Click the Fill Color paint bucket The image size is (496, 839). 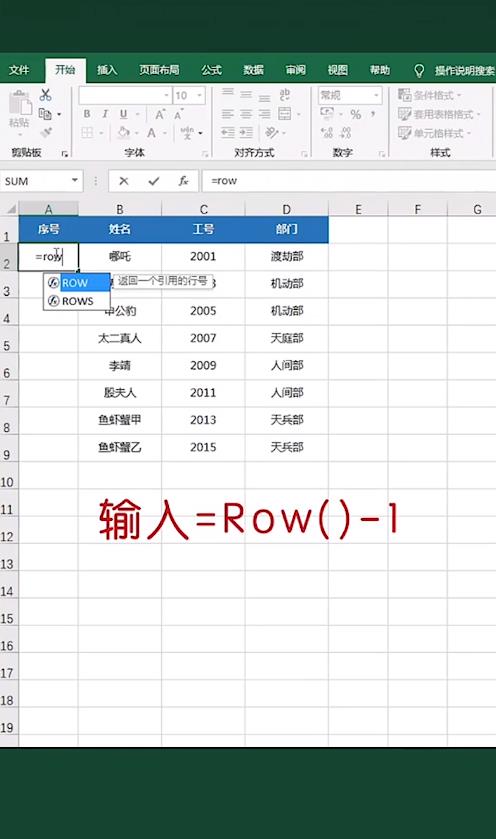(x=124, y=133)
